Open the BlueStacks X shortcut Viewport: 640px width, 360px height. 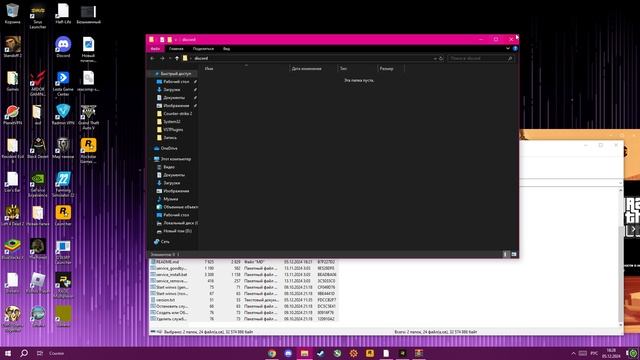[x=12, y=249]
